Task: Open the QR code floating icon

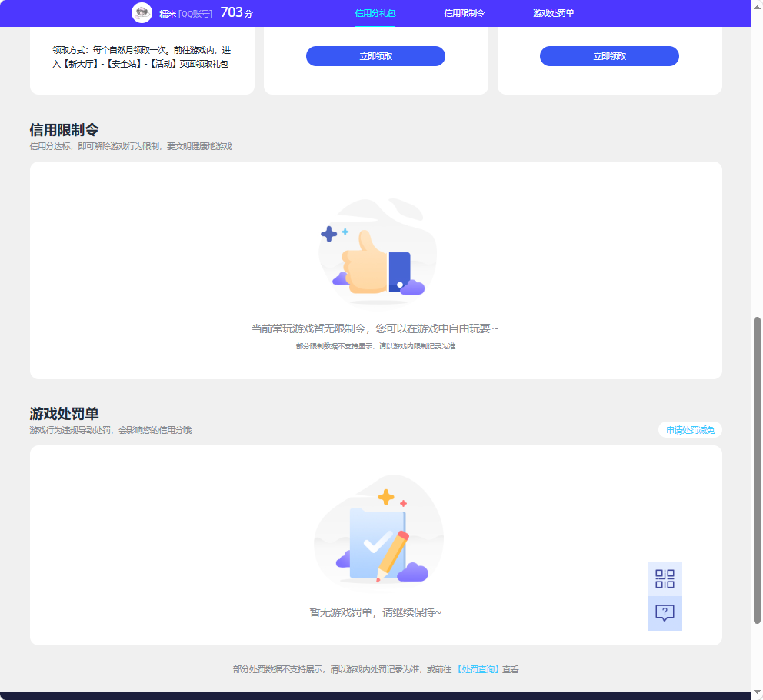Action: point(665,578)
